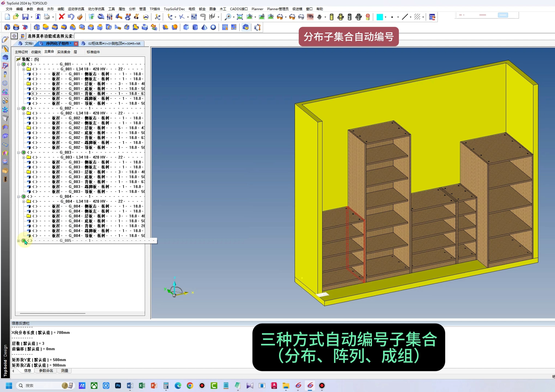Screen dimensions: 555x392
Task: Expand the G_005 tree node
Action: pyautogui.click(x=19, y=241)
